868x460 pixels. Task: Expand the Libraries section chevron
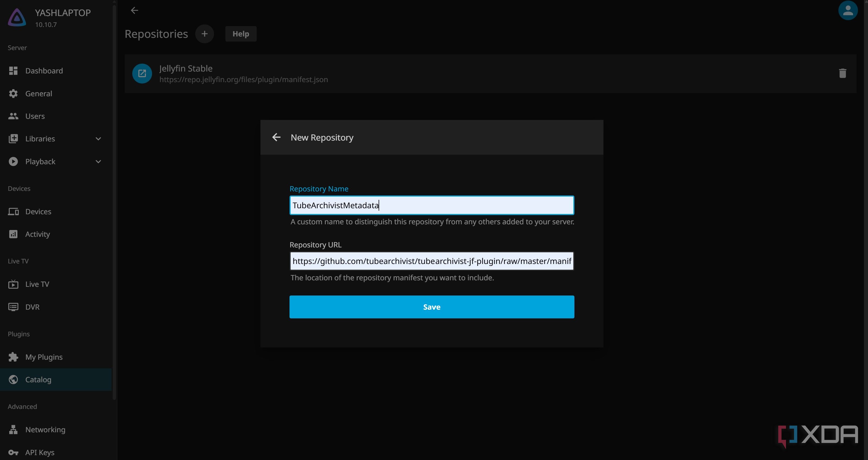click(x=98, y=139)
